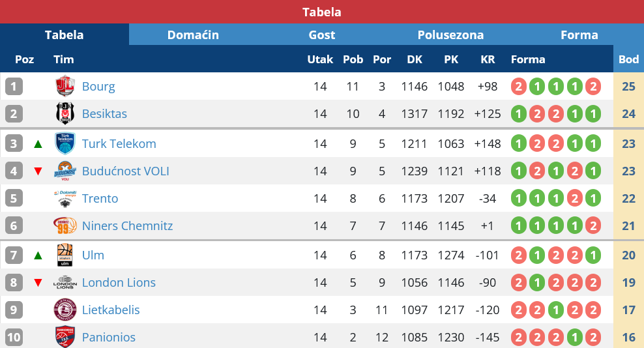This screenshot has width=644, height=348.
Task: Open the Gost standings tab
Action: tap(322, 35)
